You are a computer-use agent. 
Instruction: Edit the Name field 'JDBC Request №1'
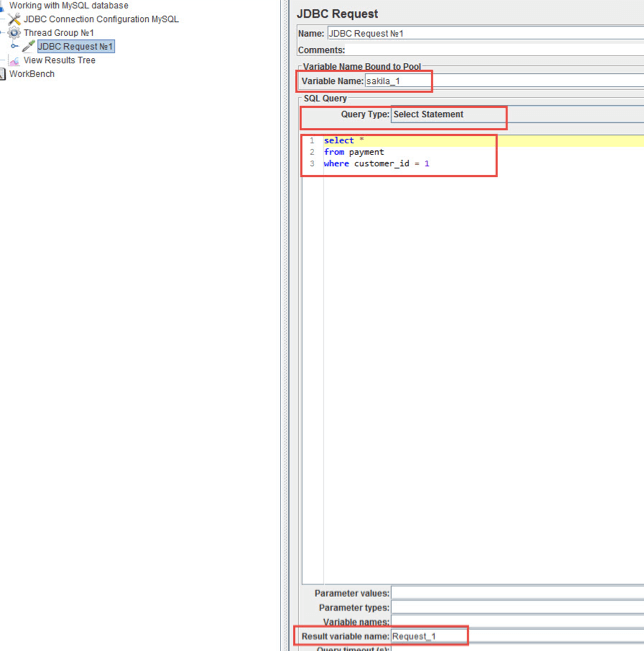(485, 34)
